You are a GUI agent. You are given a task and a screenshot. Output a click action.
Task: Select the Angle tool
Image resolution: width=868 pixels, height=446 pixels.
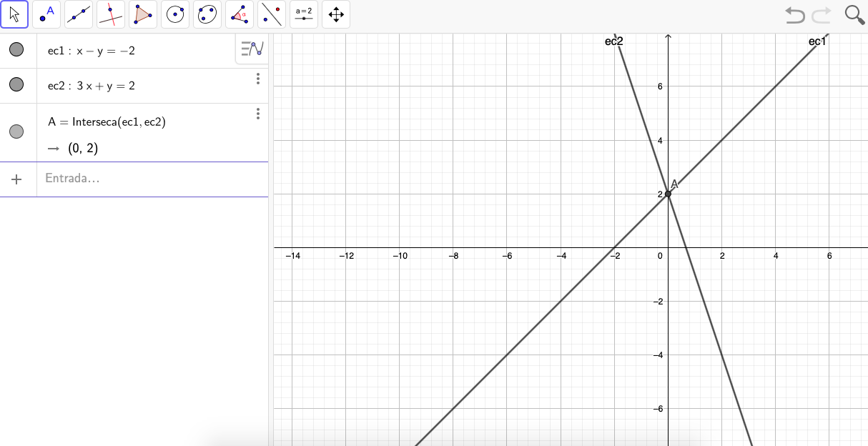[x=240, y=14]
